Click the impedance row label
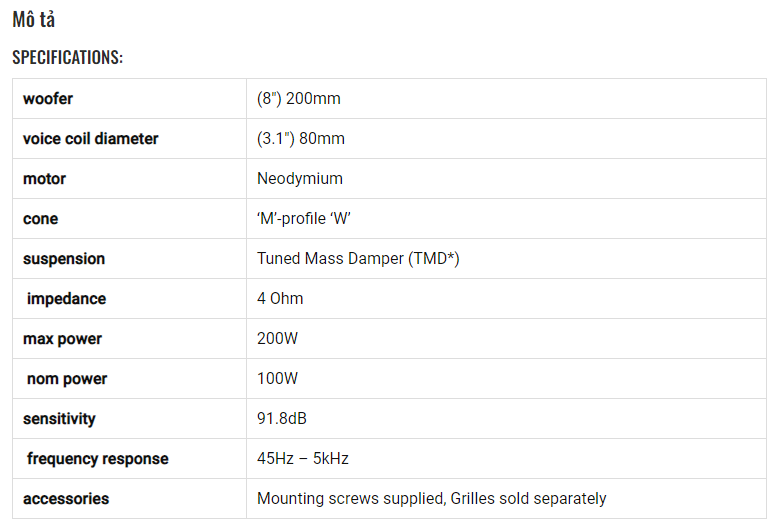This screenshot has height=528, width=773. (67, 299)
